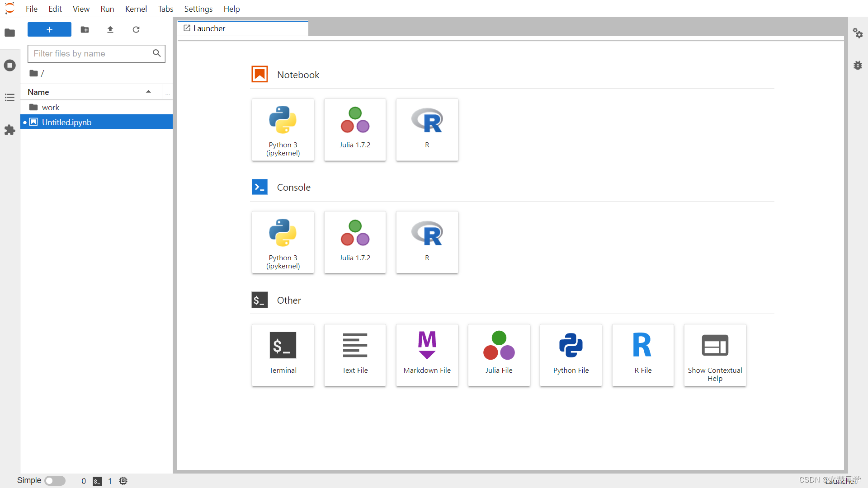This screenshot has width=868, height=488.
Task: Click the File menu
Action: click(31, 8)
